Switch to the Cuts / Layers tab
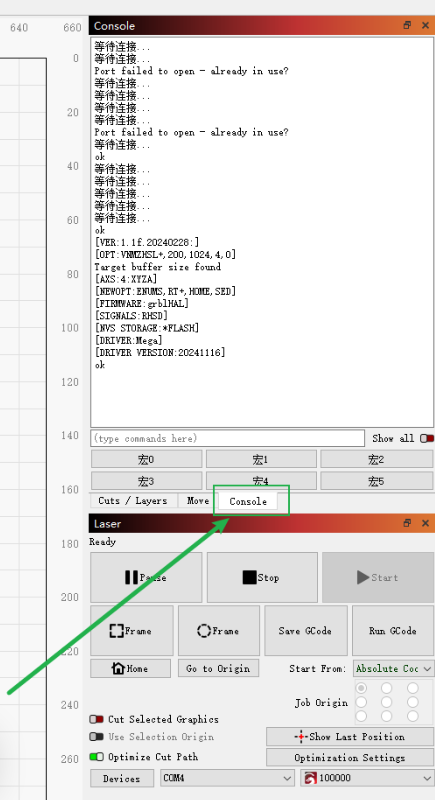The width and height of the screenshot is (435, 800). coord(133,501)
